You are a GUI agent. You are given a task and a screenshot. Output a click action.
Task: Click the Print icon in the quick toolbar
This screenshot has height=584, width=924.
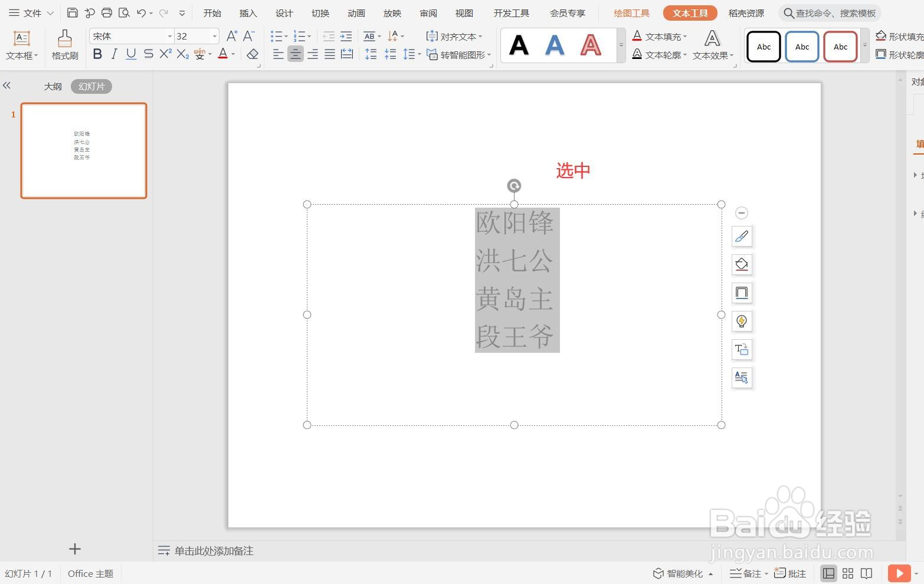(107, 12)
